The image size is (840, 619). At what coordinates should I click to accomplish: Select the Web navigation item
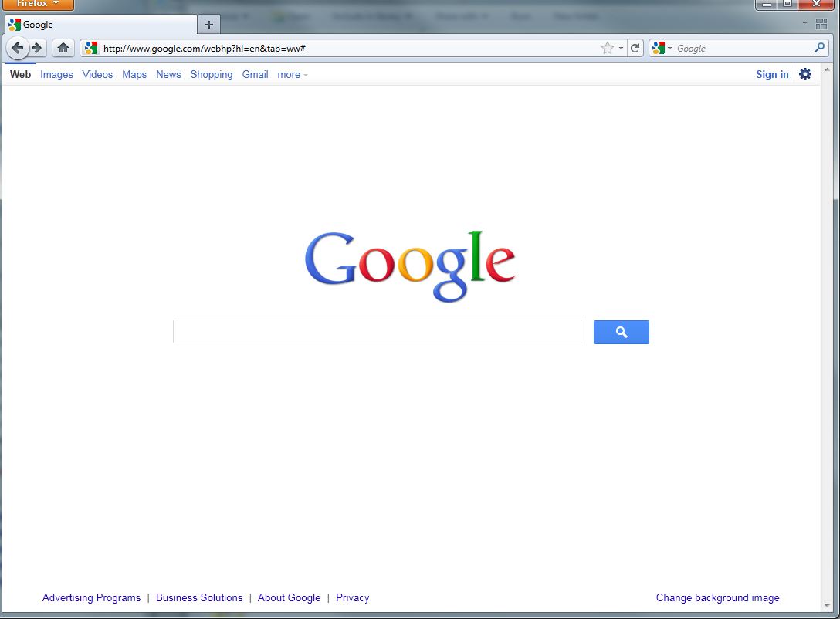point(20,74)
